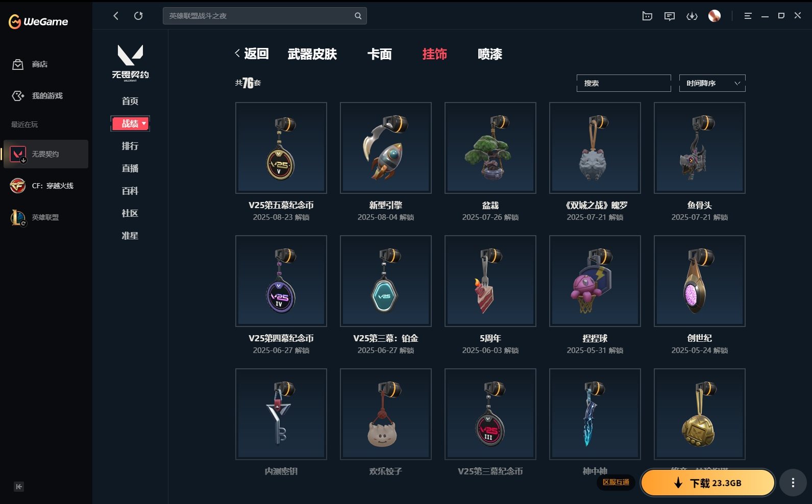Viewport: 812px width, 504px height.
Task: Select 英雄联盟 from recently played games
Action: pos(46,217)
